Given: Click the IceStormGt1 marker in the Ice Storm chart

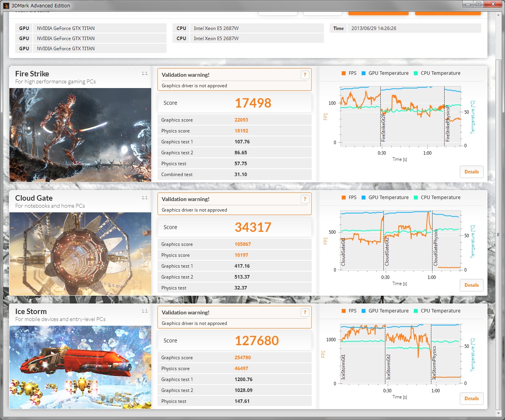Looking at the screenshot, I should 343,367.
